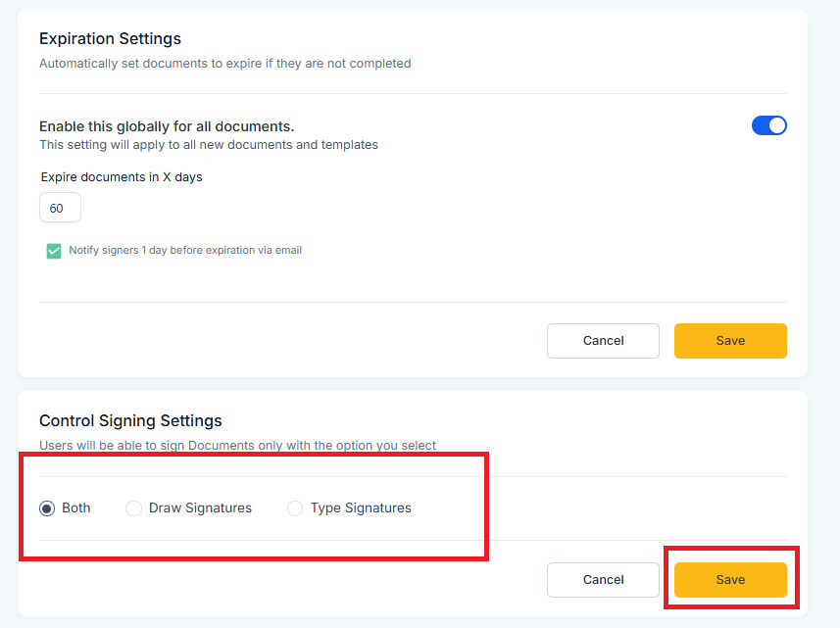Click the 'Draw Signatures' label text
The width and height of the screenshot is (840, 628).
pos(200,508)
